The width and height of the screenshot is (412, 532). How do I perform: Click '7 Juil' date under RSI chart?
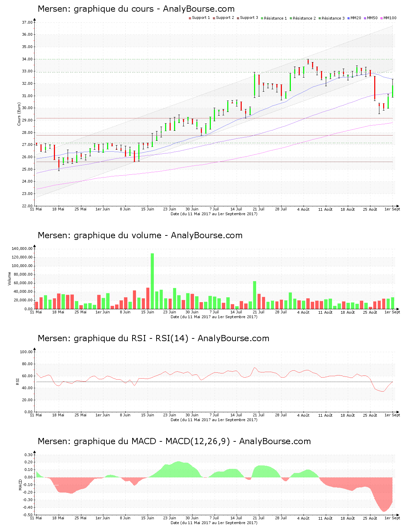click(214, 415)
